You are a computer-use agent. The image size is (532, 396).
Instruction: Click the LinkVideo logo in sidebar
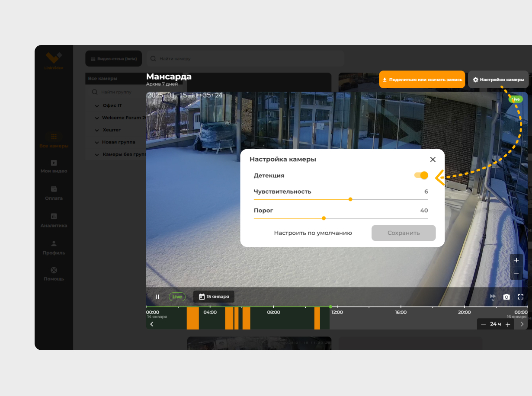click(x=54, y=61)
